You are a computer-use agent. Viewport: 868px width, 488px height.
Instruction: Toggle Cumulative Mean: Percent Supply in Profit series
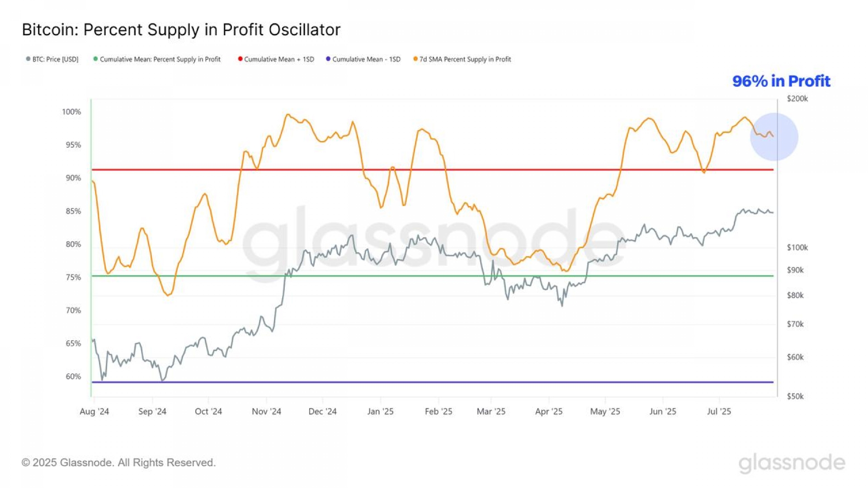click(160, 59)
